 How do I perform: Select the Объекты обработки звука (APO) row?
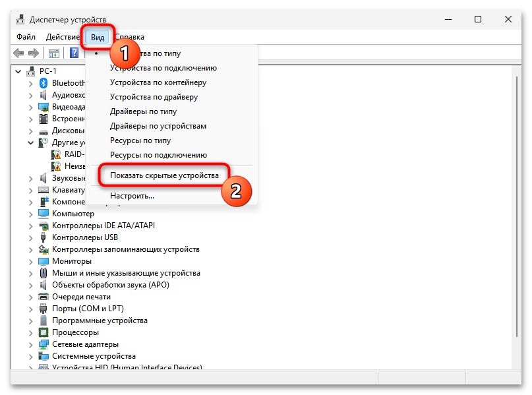coord(111,285)
